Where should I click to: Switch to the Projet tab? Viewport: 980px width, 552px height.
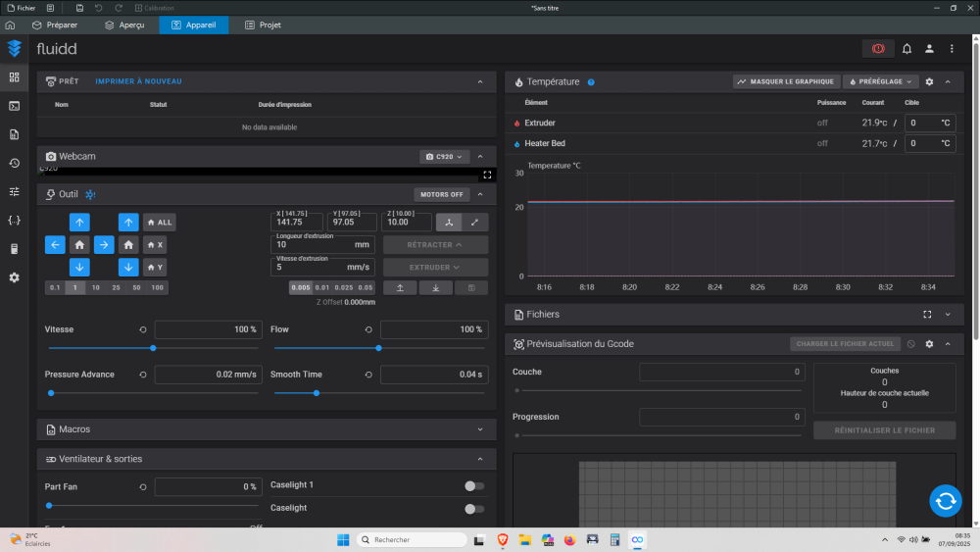pyautogui.click(x=263, y=25)
